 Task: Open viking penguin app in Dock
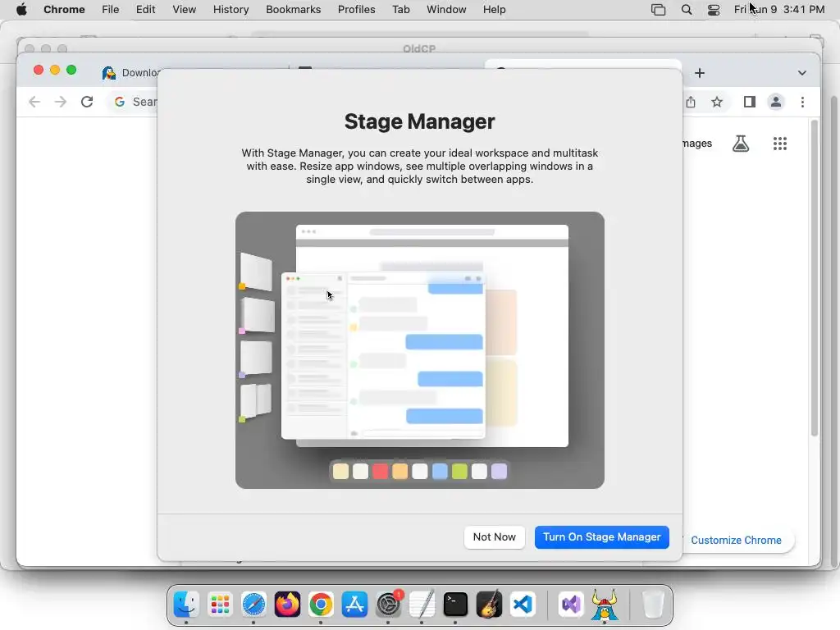tap(605, 605)
